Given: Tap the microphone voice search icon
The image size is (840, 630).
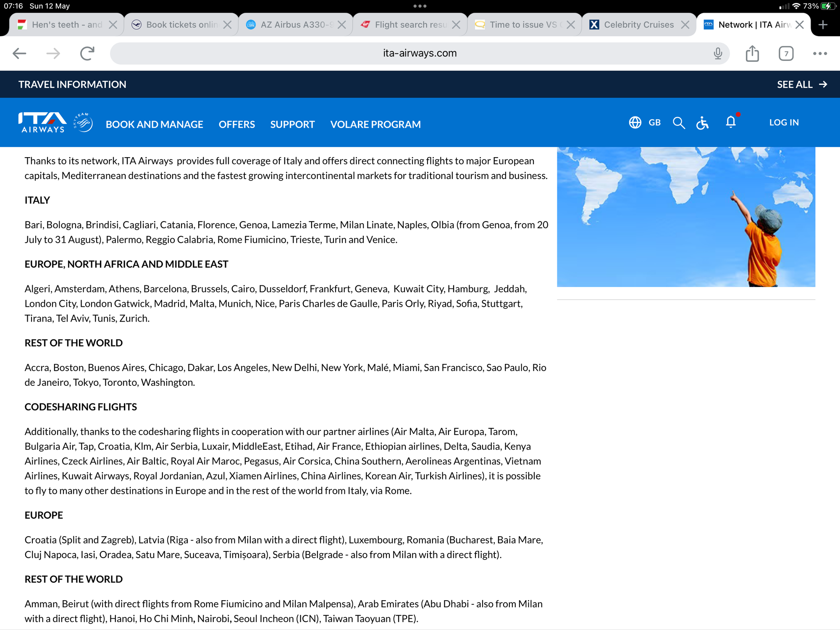Looking at the screenshot, I should coord(718,53).
